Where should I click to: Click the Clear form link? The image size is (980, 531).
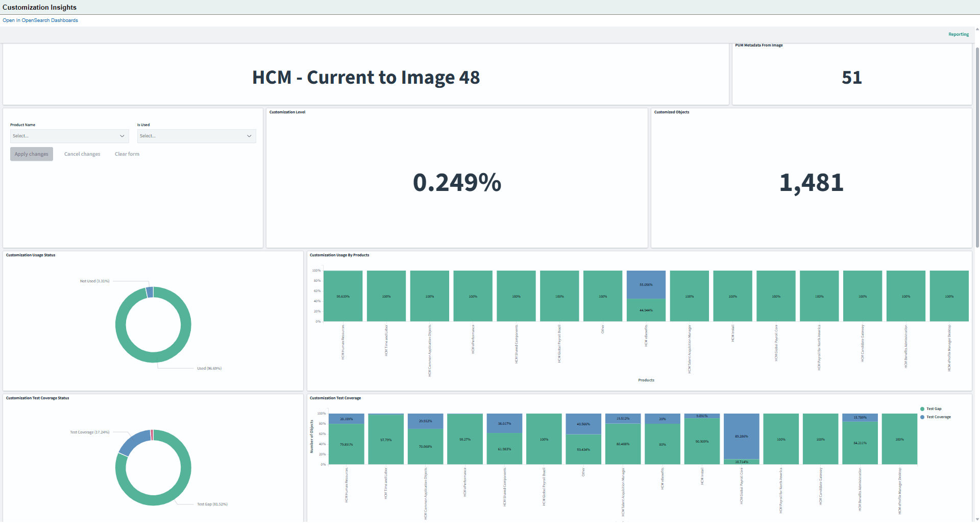(x=127, y=154)
